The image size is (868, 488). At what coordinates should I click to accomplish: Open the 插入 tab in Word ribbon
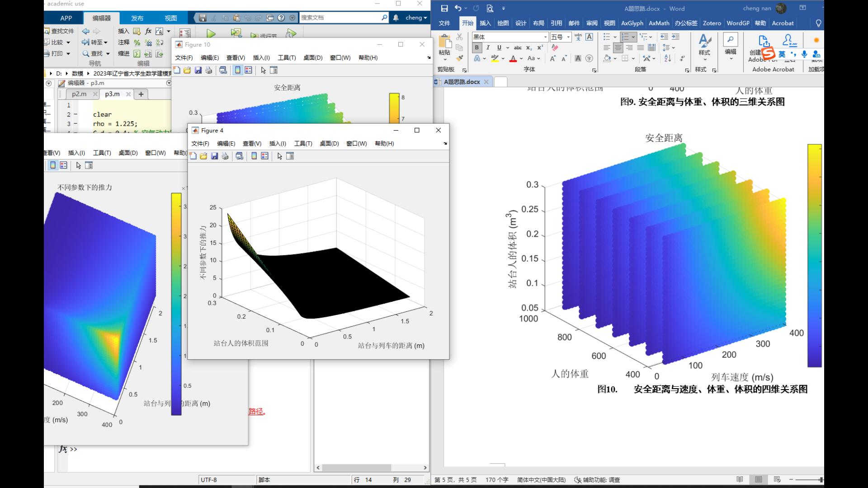pyautogui.click(x=485, y=23)
